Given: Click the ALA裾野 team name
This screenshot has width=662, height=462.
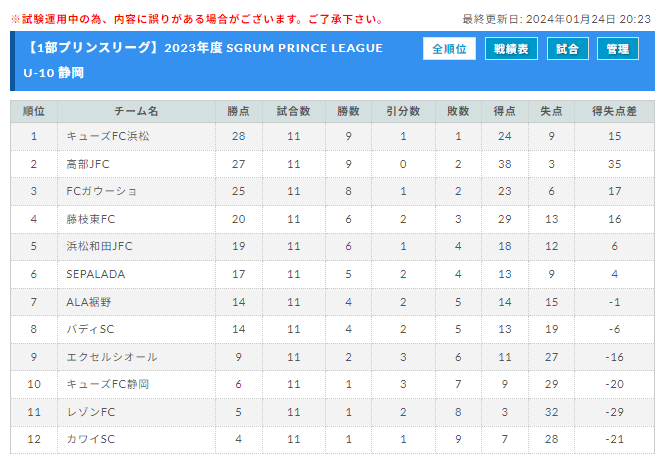Looking at the screenshot, I should click(x=89, y=302).
